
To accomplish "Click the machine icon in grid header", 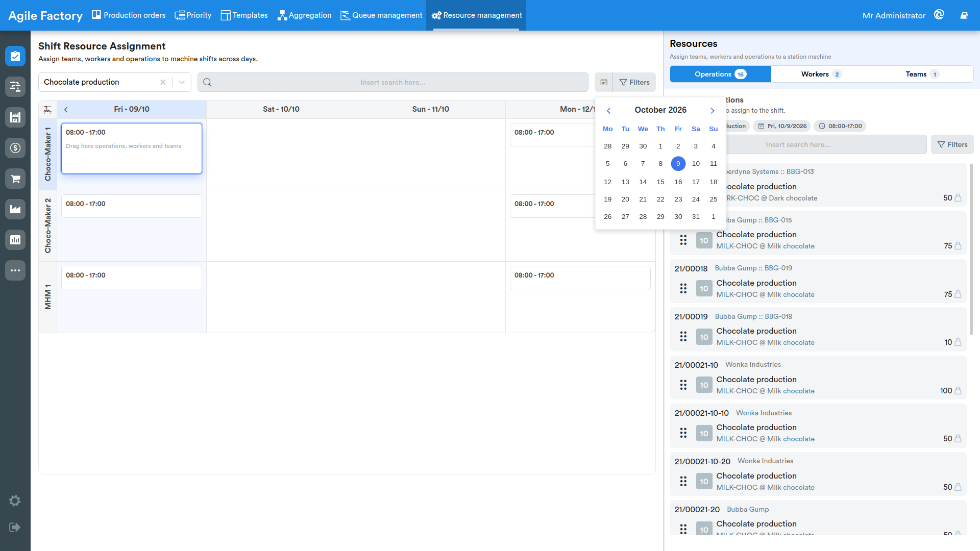I will point(47,110).
